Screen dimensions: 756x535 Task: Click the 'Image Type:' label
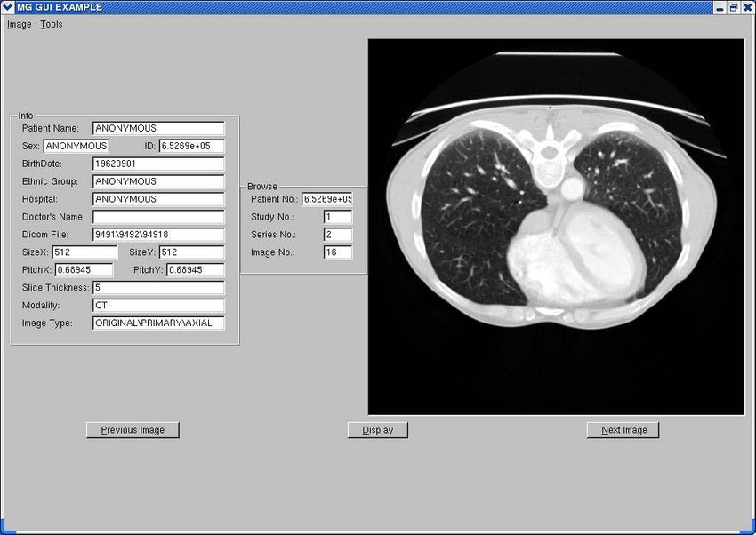click(x=47, y=323)
